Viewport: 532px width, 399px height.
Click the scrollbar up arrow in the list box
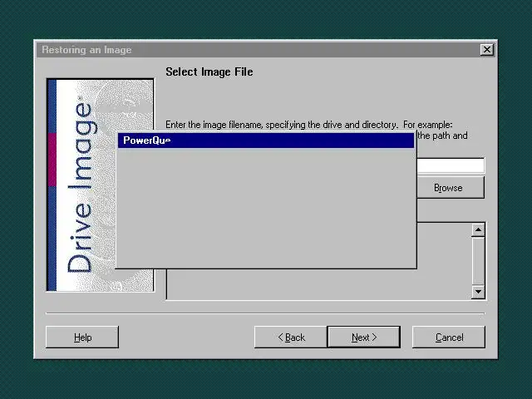pyautogui.click(x=478, y=230)
